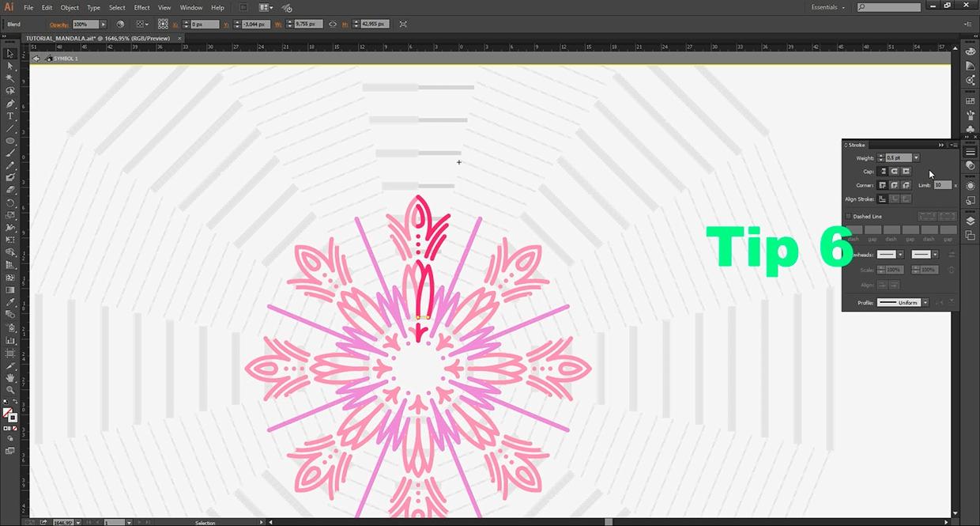Select the Artboard tool
This screenshot has width=980, height=526.
point(9,353)
